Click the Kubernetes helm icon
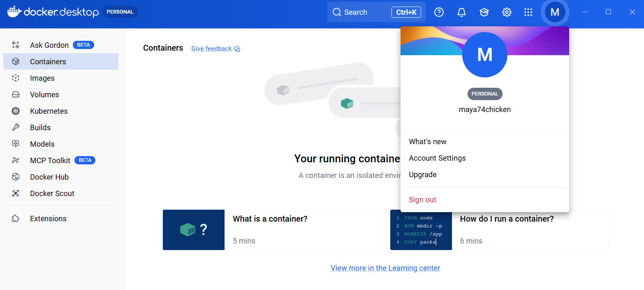This screenshot has width=644, height=290. (x=16, y=111)
